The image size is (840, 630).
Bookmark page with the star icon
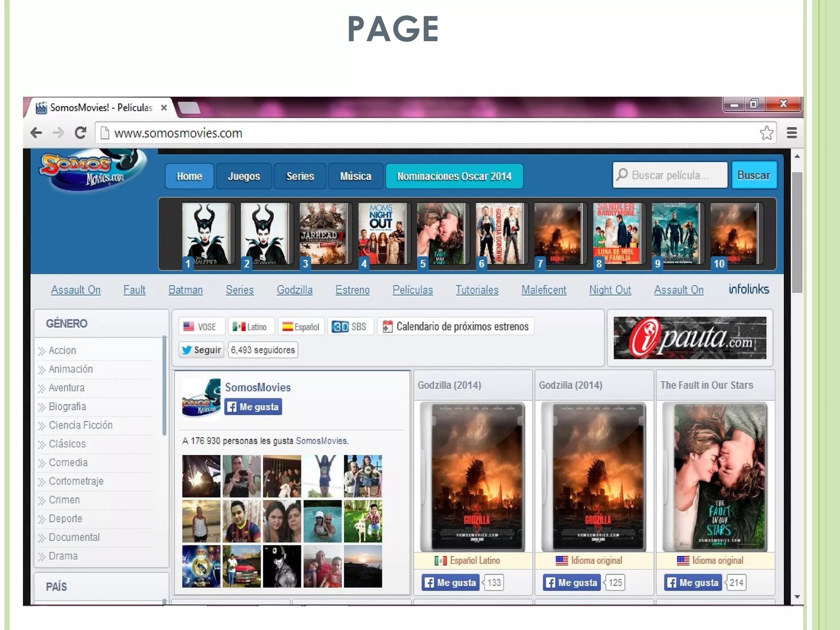(766, 133)
